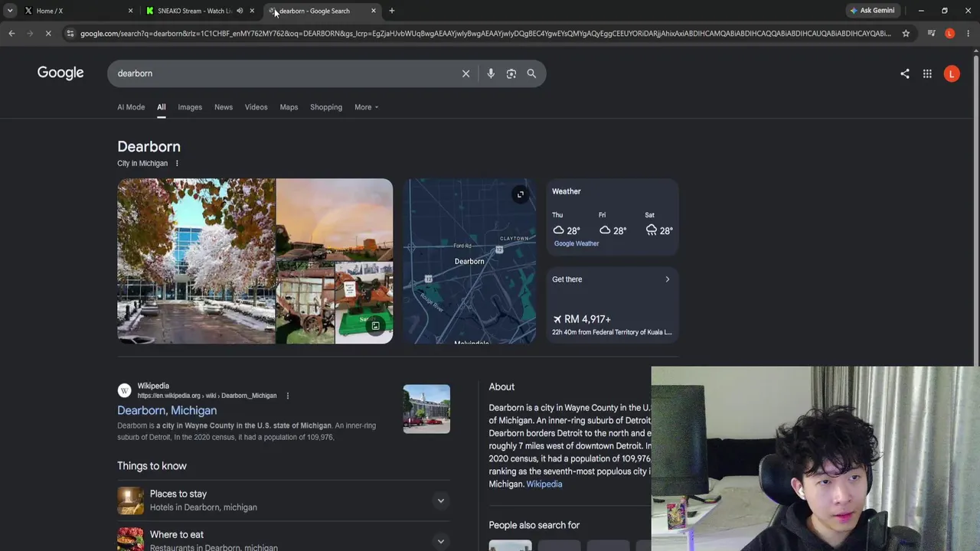Ask Gemini from the title bar
This screenshot has width=980, height=551.
click(872, 11)
